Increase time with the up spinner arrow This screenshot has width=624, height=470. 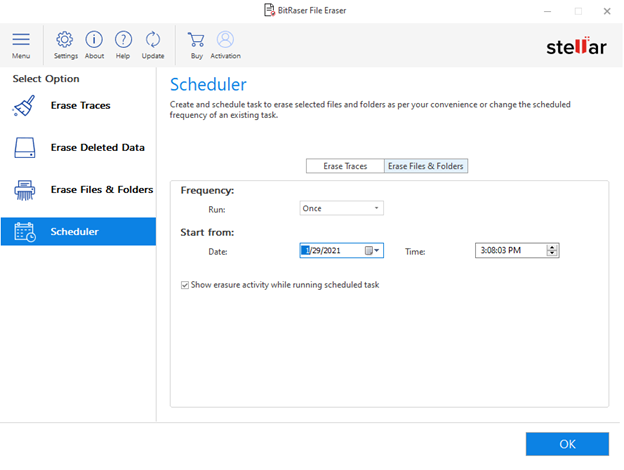click(552, 247)
